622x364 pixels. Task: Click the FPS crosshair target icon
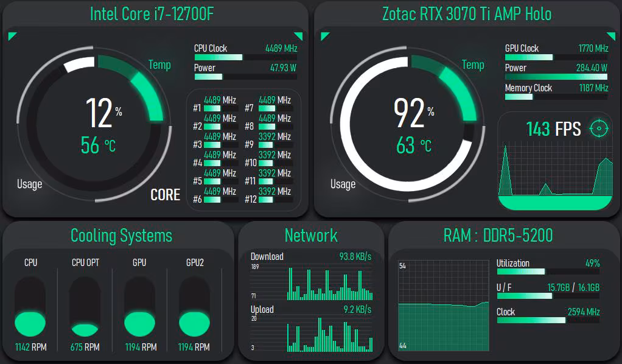point(599,128)
